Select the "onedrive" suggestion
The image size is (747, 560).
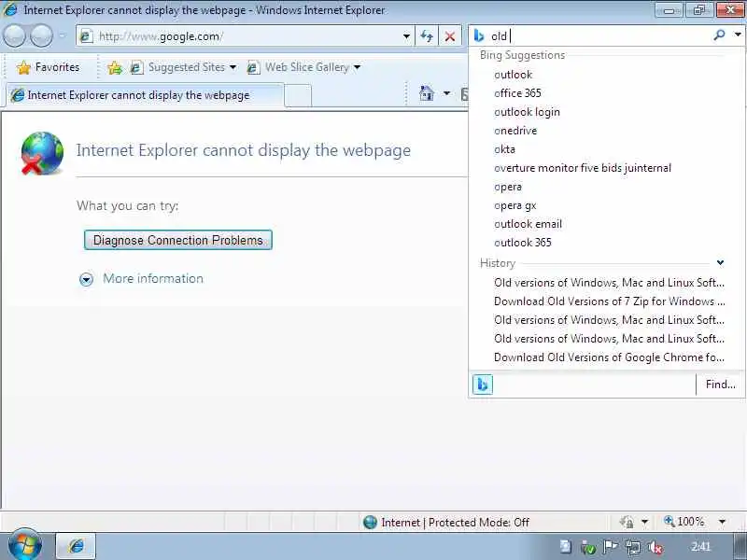click(x=515, y=131)
